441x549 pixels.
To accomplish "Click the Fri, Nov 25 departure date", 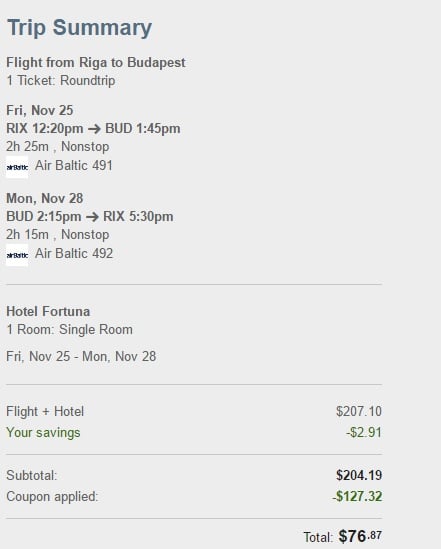I will [x=40, y=111].
